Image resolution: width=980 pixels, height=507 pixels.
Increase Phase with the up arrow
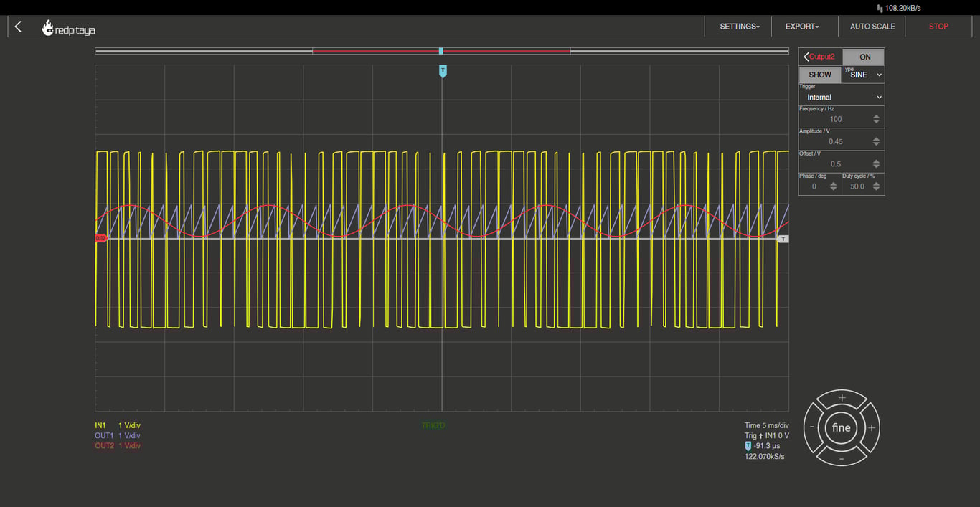point(834,184)
